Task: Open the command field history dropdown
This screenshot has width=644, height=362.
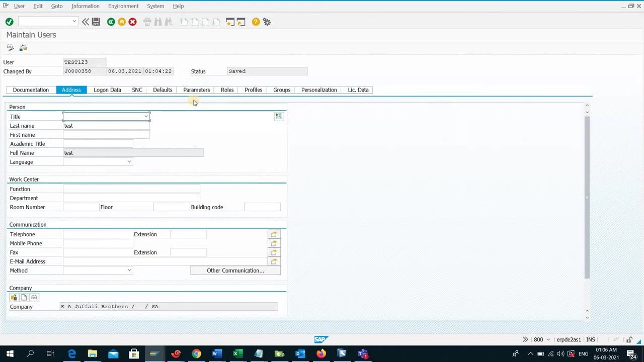Action: point(74,21)
